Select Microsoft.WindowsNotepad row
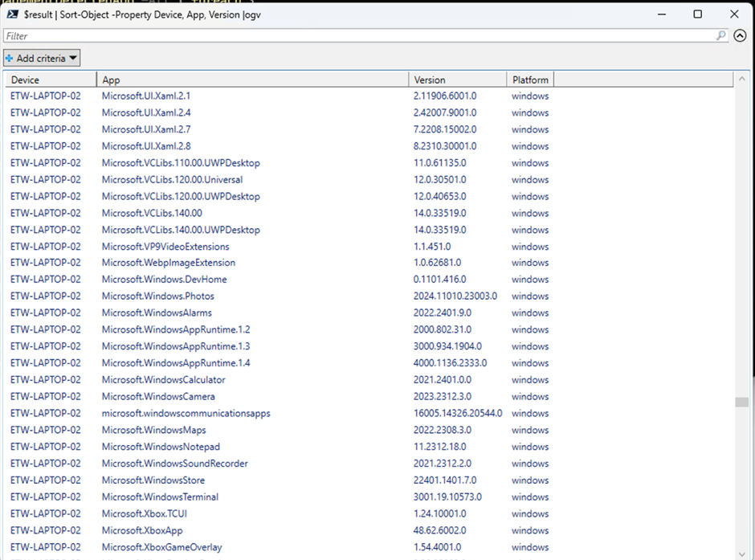 coord(369,447)
